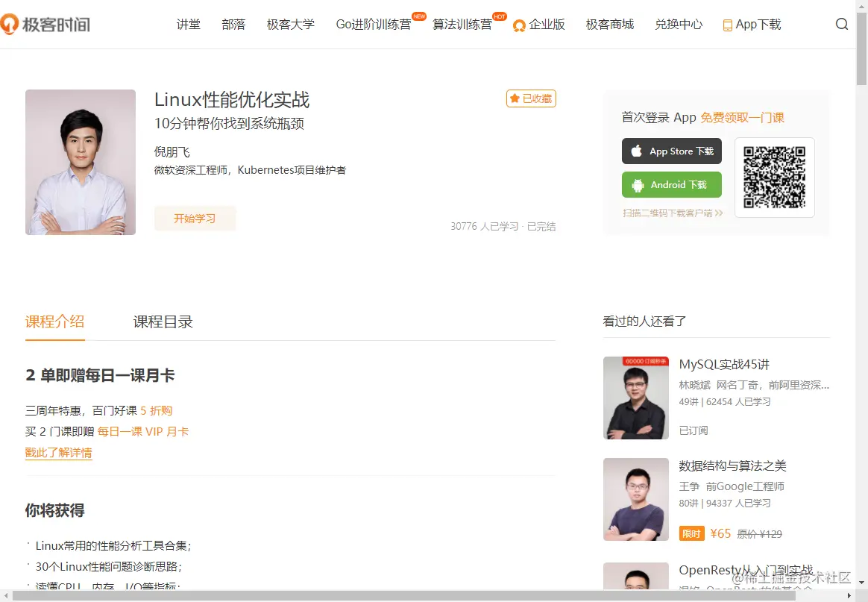Open the search magnifier icon

(x=841, y=24)
